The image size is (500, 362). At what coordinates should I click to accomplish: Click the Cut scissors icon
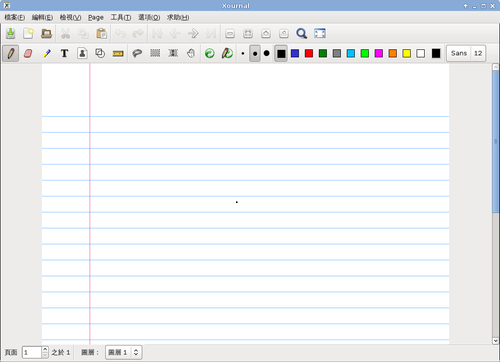click(66, 33)
